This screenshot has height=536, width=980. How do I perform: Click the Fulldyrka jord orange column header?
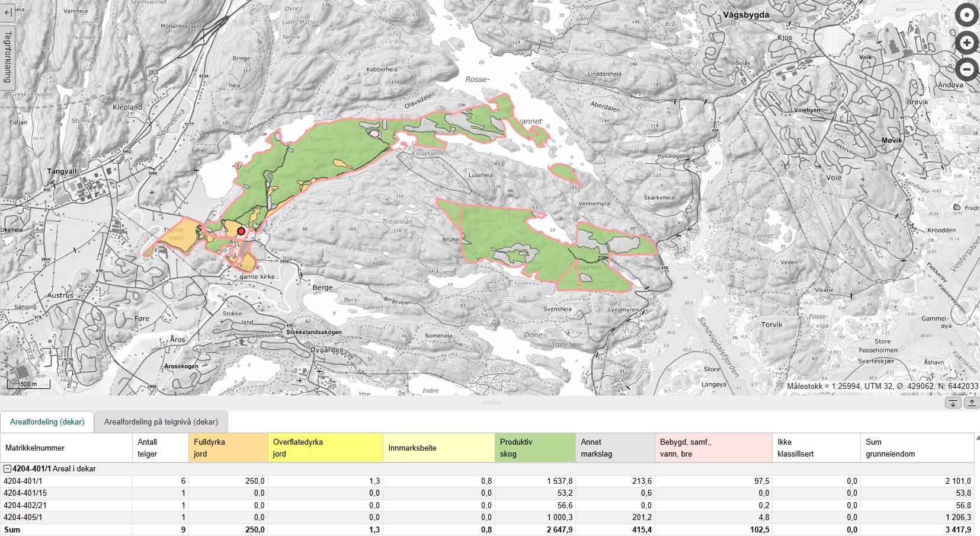tap(228, 448)
